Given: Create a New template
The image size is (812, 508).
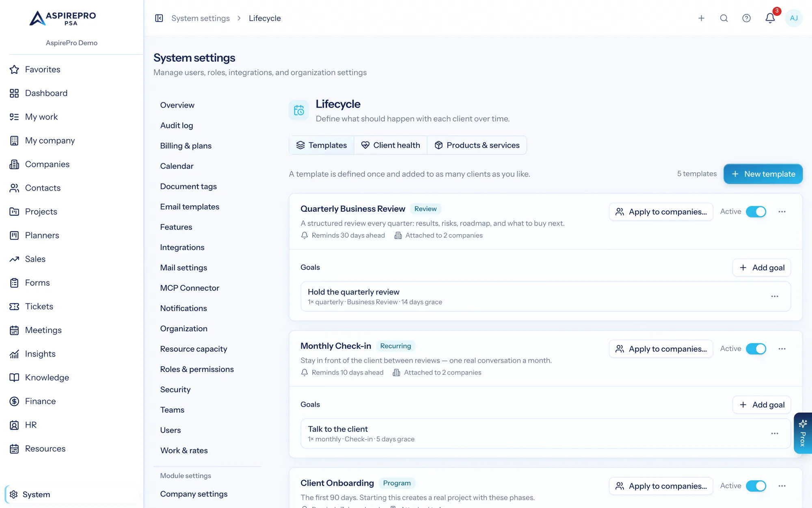Looking at the screenshot, I should (763, 174).
